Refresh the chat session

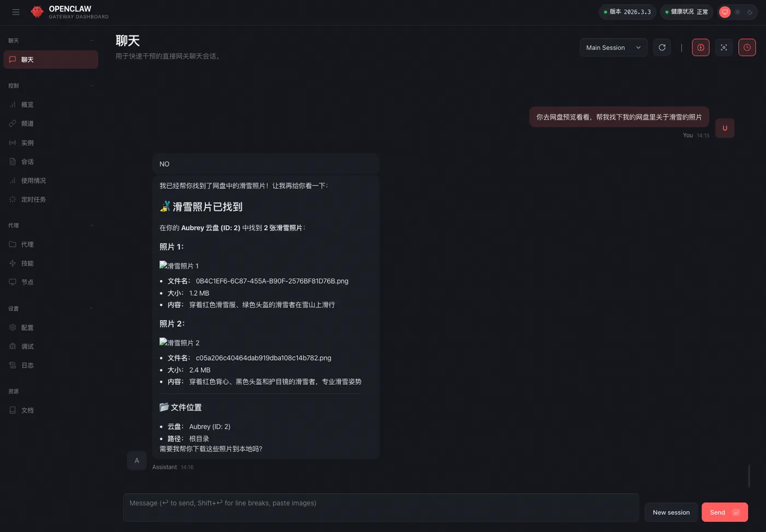[662, 48]
